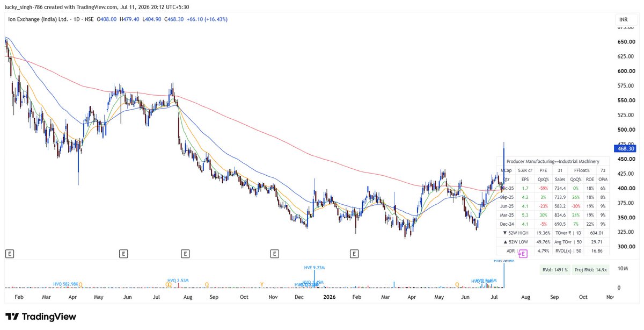644x330 pixels.
Task: Click the earnings E marker right of 2026 label
Action: click(354, 253)
